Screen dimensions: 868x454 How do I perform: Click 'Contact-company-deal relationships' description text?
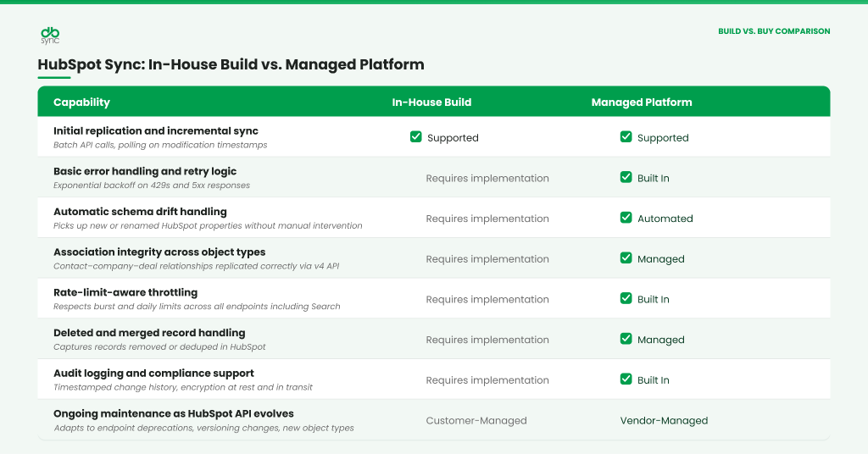click(196, 266)
